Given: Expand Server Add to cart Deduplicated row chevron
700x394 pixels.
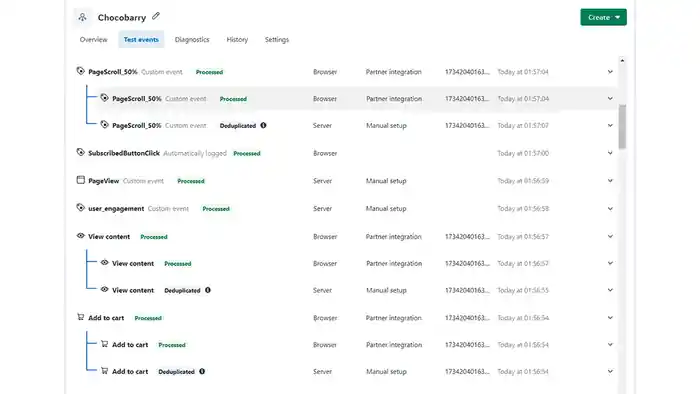Looking at the screenshot, I should pyautogui.click(x=610, y=371).
